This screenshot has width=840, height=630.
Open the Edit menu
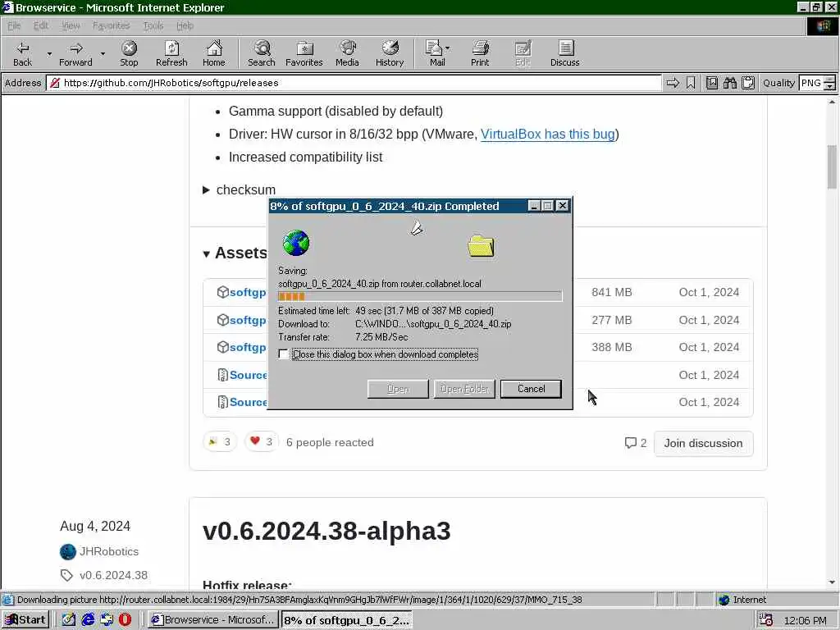[x=41, y=25]
